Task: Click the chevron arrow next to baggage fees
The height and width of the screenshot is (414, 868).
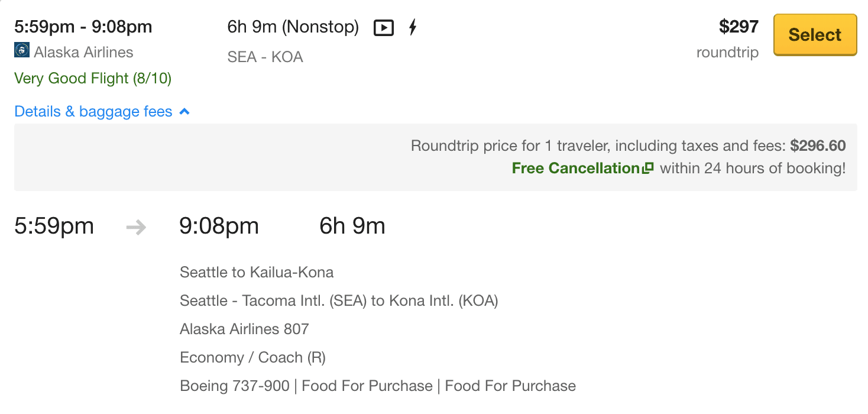Action: click(184, 111)
